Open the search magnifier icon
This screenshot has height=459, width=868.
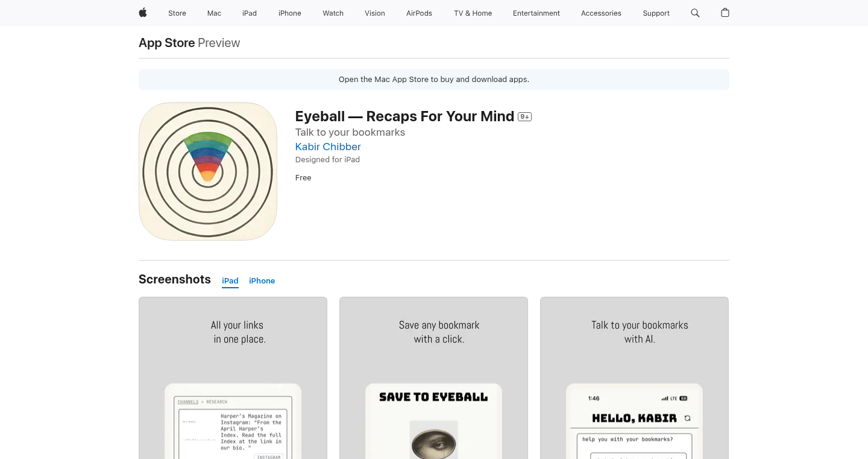[x=695, y=13]
